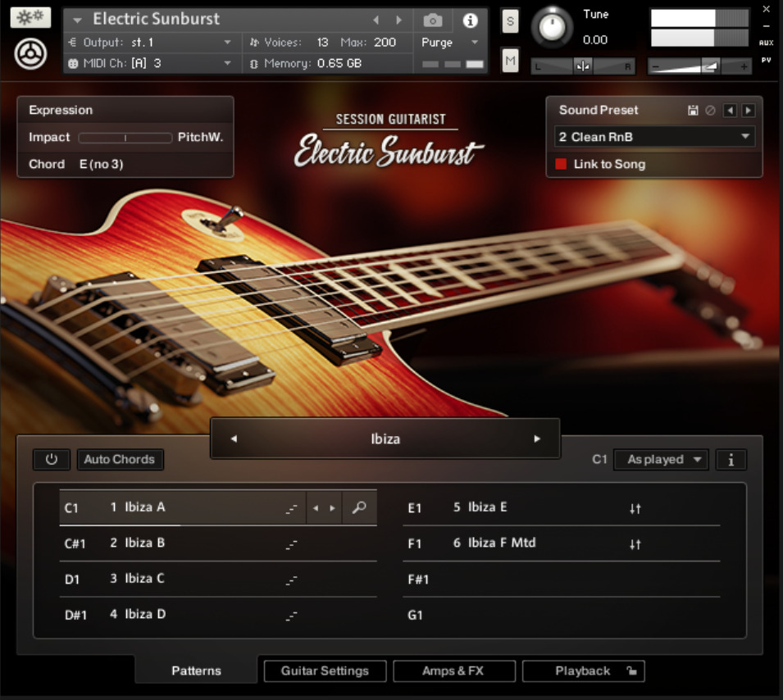Click the Impact expression slider

[125, 138]
